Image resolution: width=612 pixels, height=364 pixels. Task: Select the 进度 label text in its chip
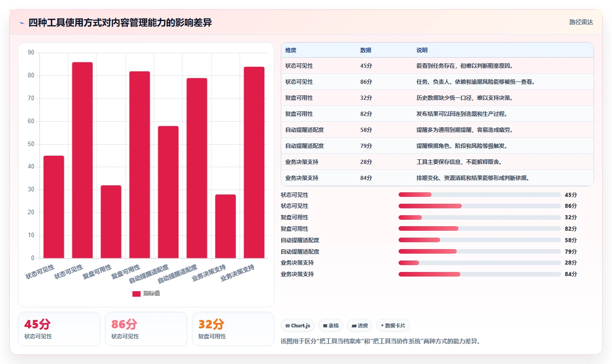(363, 326)
